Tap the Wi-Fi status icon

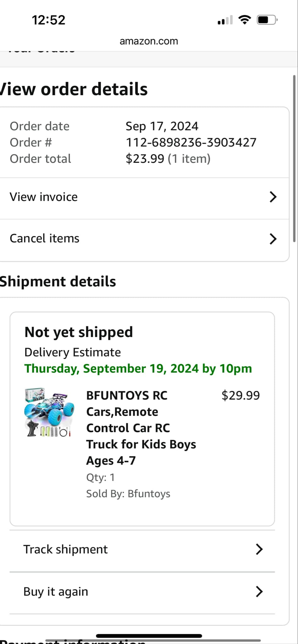(x=245, y=20)
